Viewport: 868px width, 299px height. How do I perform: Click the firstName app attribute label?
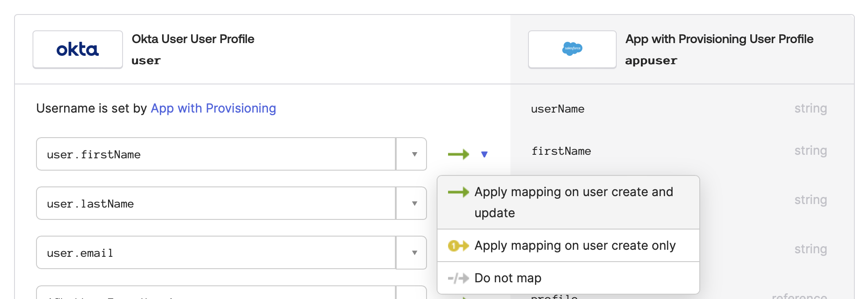click(561, 151)
